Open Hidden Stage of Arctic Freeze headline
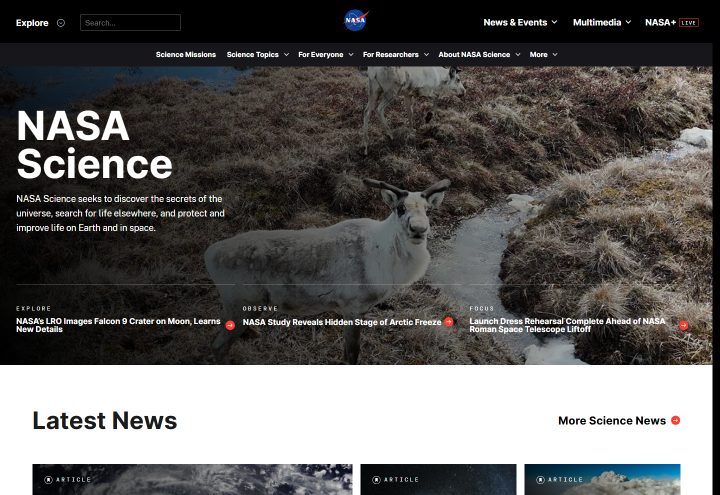This screenshot has width=720, height=495. point(342,322)
